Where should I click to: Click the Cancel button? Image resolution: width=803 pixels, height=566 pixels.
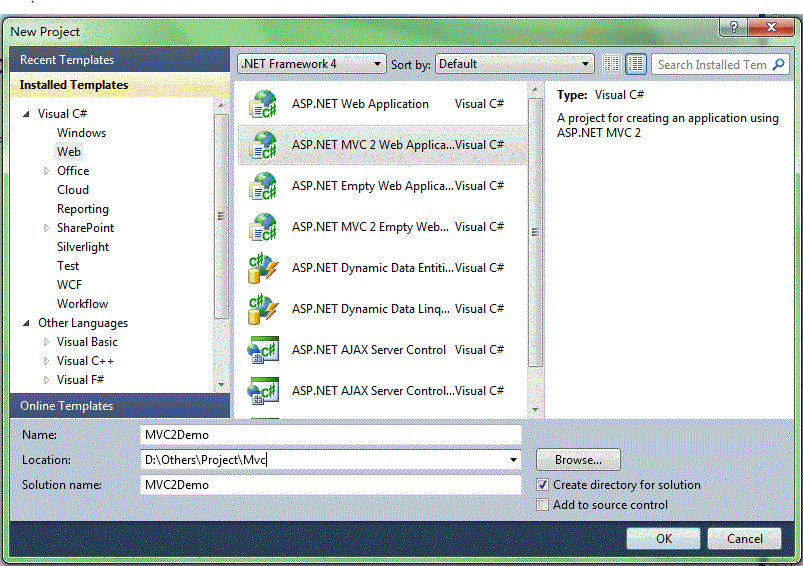[x=745, y=539]
